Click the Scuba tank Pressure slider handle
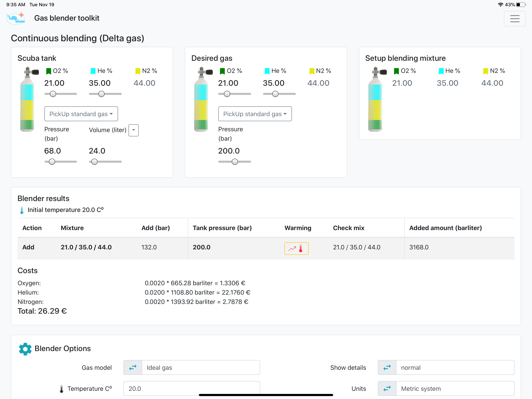Viewport: 532px width, 399px height. tap(52, 162)
